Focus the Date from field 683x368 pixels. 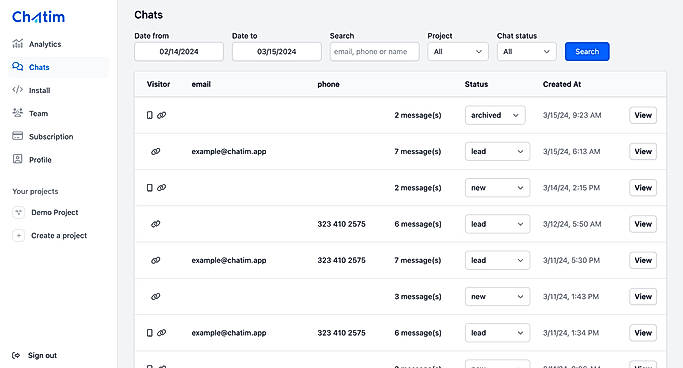pyautogui.click(x=179, y=51)
